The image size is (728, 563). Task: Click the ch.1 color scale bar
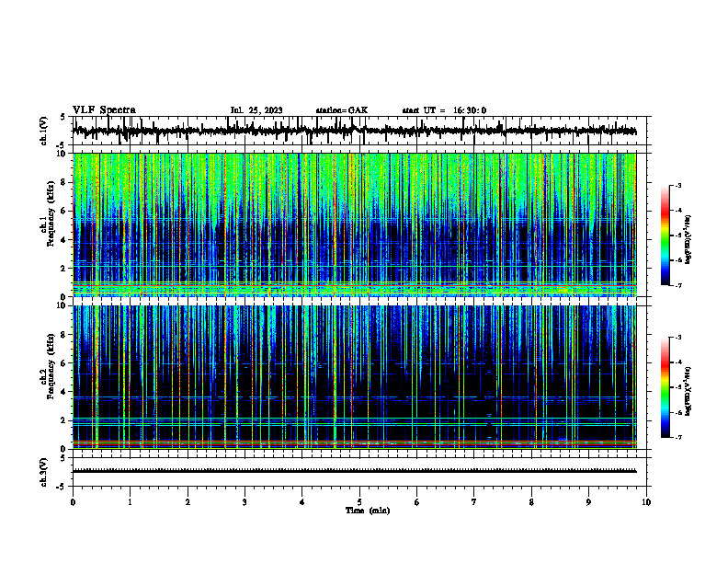click(665, 236)
